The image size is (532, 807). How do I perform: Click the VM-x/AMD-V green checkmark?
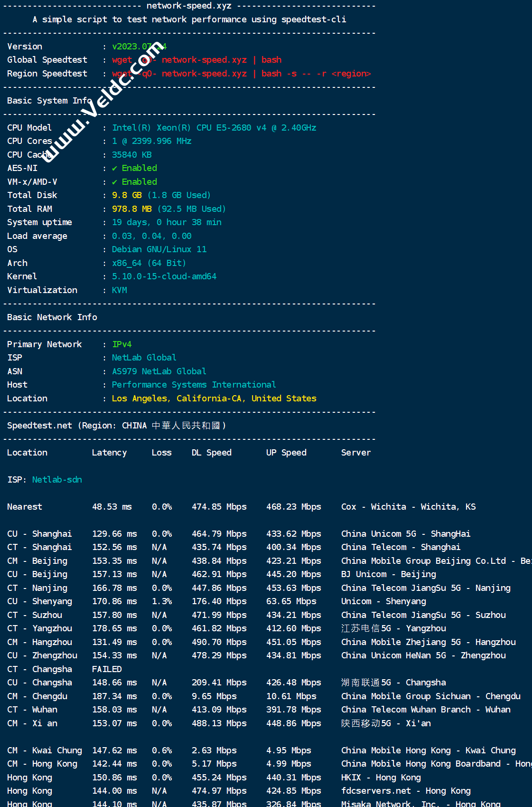[114, 182]
